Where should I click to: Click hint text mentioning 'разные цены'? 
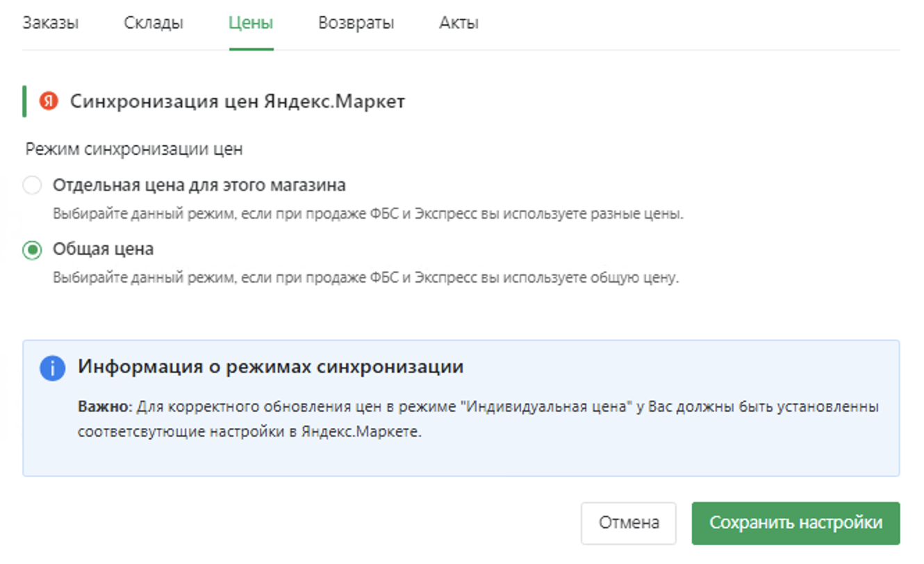(x=368, y=214)
